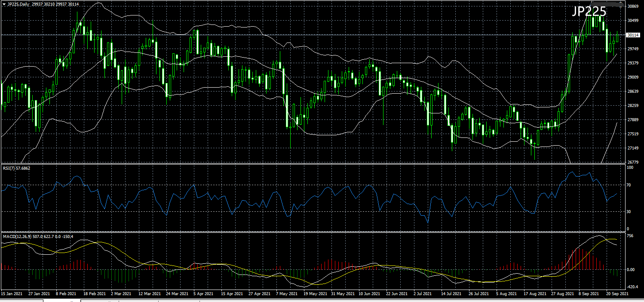Click the 15 Jan 2021 date label
The image size is (644, 302).
12,294
